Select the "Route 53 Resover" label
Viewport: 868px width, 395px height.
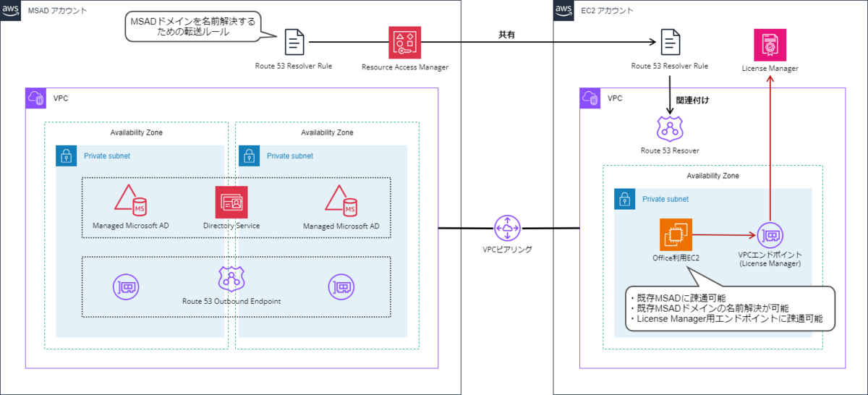[x=669, y=150]
